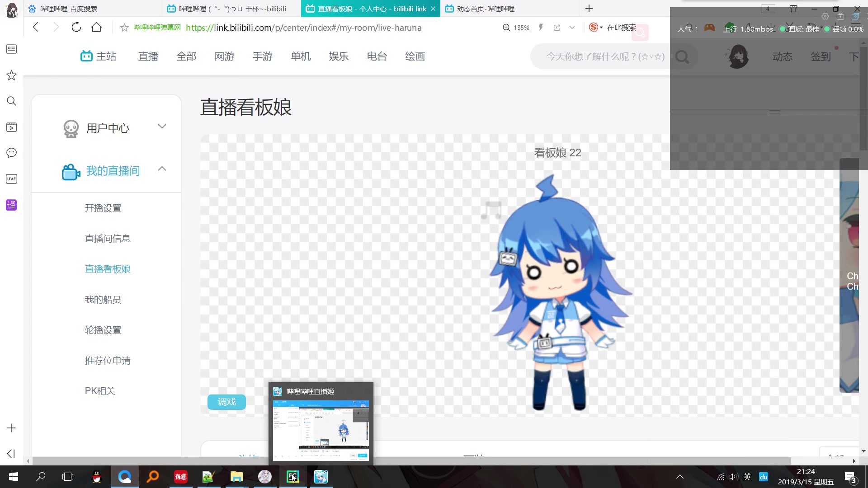868x488 pixels.
Task: Open the 动态 link
Action: (x=783, y=57)
